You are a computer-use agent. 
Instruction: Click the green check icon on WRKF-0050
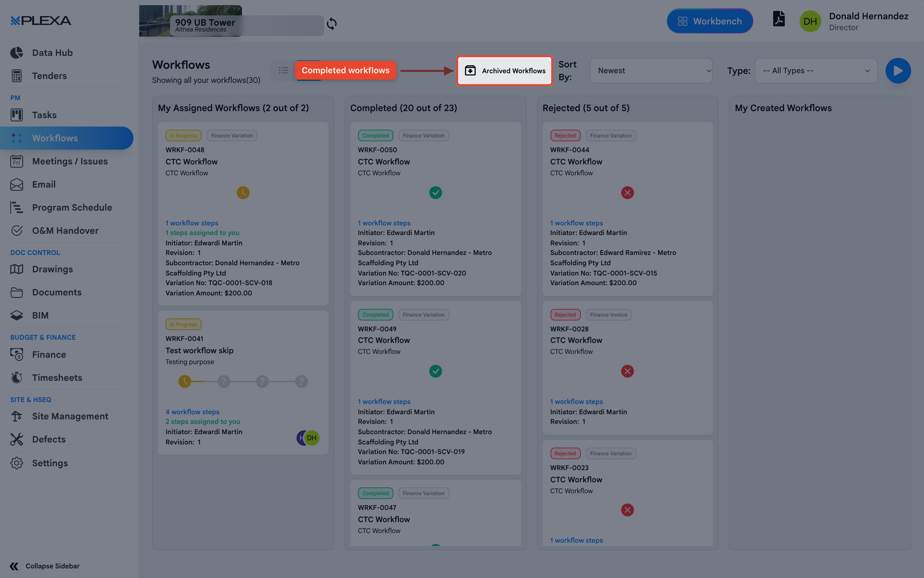coord(435,193)
